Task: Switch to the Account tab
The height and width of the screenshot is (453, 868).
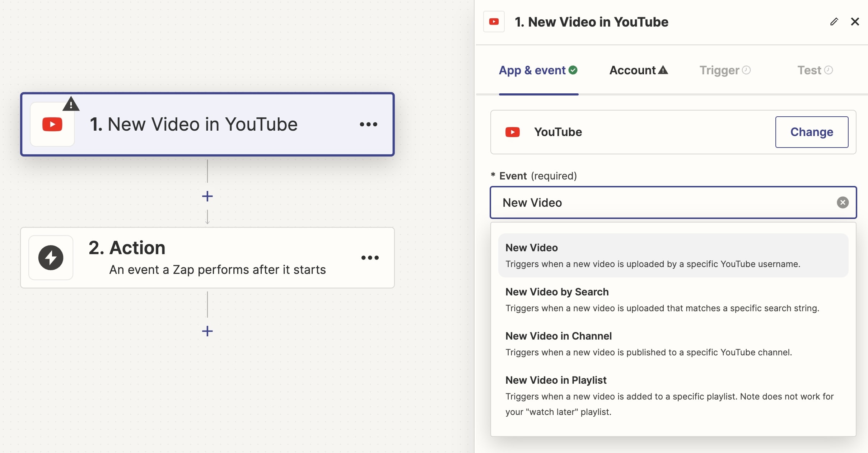Action: (639, 70)
